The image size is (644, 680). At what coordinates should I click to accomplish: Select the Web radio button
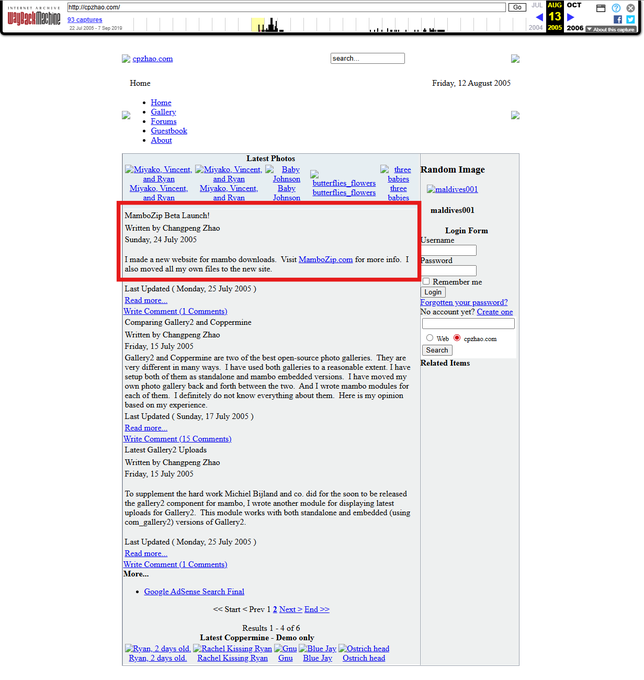coord(429,338)
